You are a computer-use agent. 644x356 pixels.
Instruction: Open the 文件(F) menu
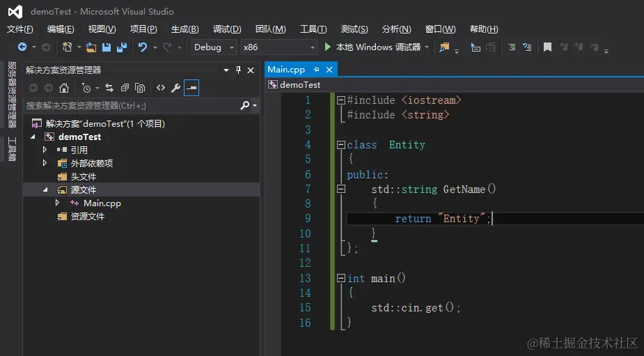tap(19, 29)
